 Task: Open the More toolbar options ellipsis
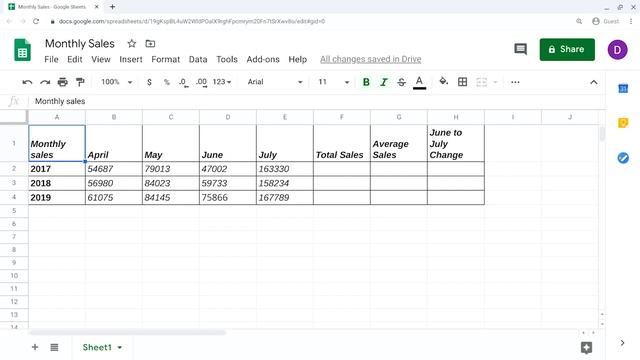click(515, 82)
